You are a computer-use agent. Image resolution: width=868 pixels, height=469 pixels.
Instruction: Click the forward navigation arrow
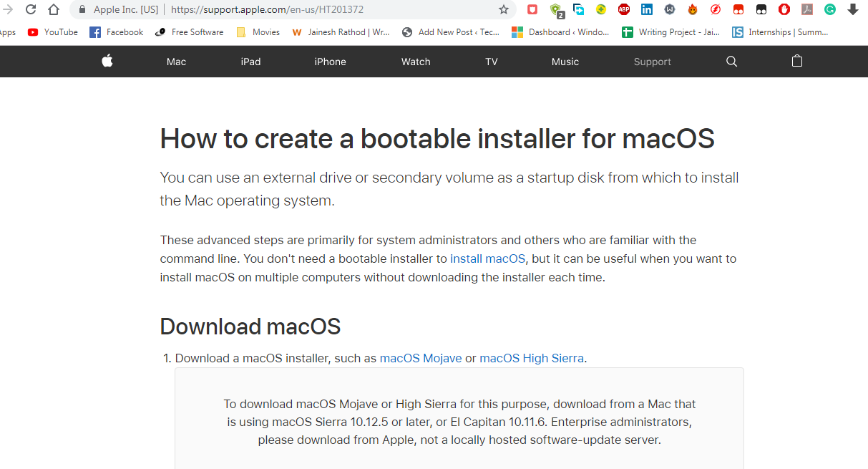pyautogui.click(x=9, y=9)
